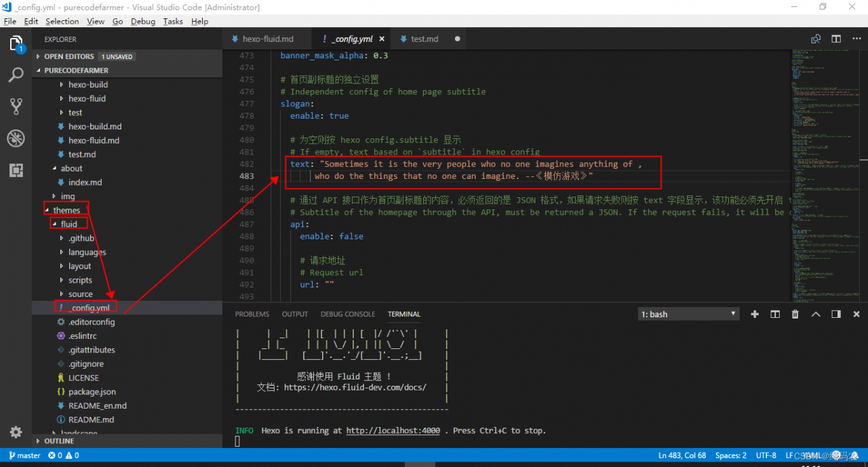Open the File menu
This screenshot has height=467, width=868.
(10, 21)
